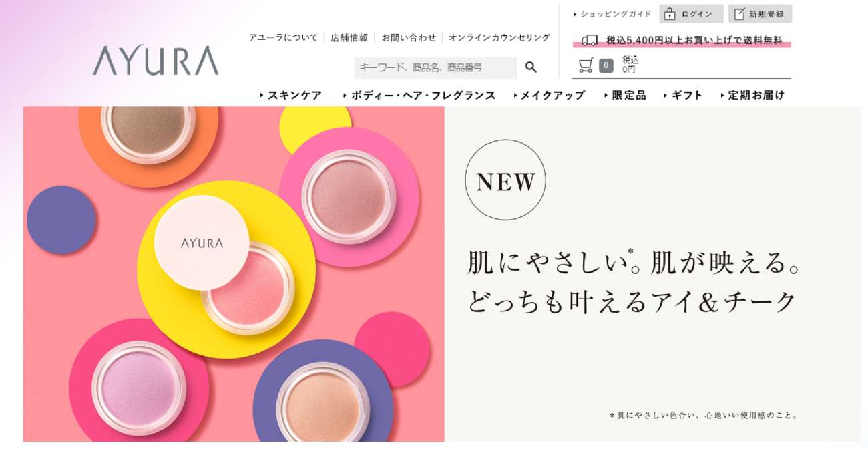Expand the ボディー・ヘア・フレグランス menu
This screenshot has height=449, width=868.
(419, 96)
